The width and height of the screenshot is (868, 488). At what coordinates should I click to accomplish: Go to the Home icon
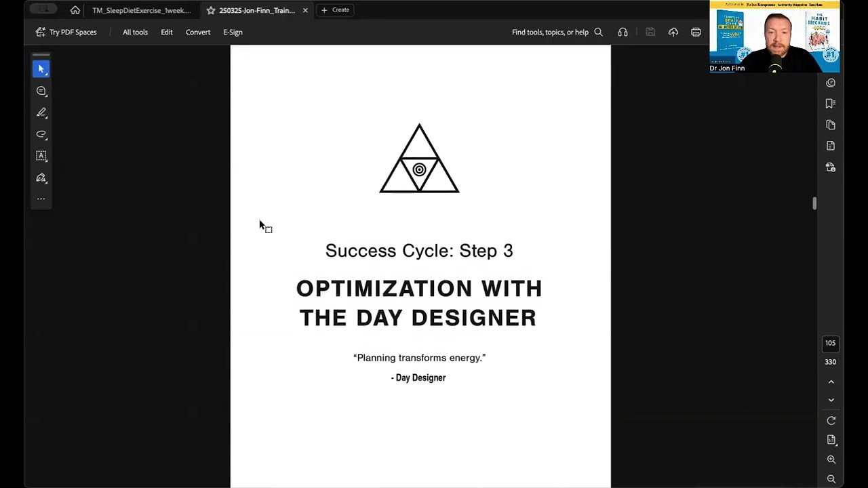point(75,10)
